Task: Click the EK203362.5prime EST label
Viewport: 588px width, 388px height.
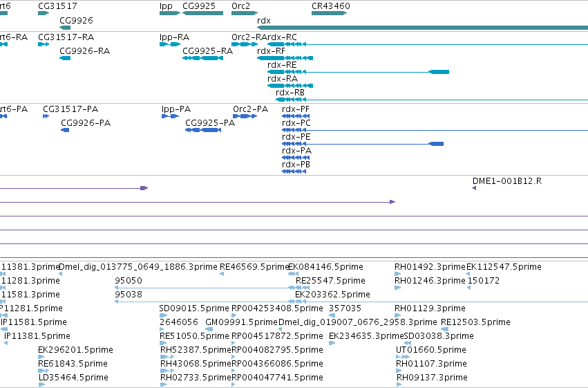Action: pyautogui.click(x=332, y=295)
